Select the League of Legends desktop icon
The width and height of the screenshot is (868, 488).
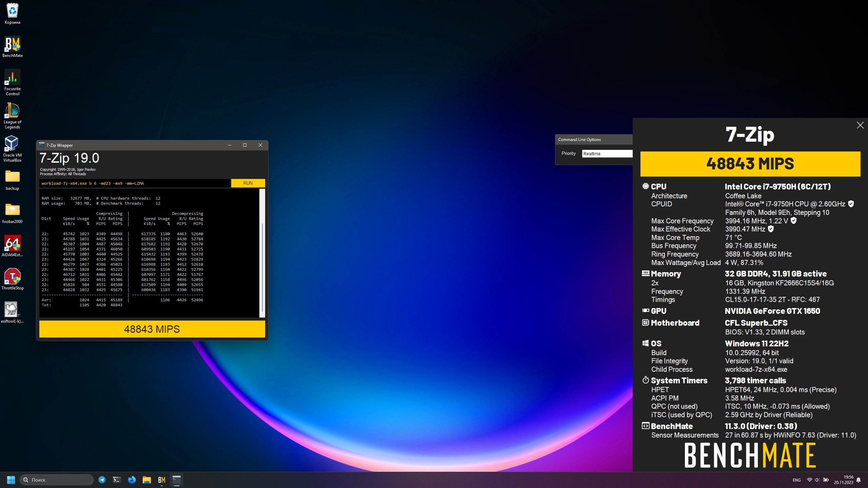coord(13,116)
